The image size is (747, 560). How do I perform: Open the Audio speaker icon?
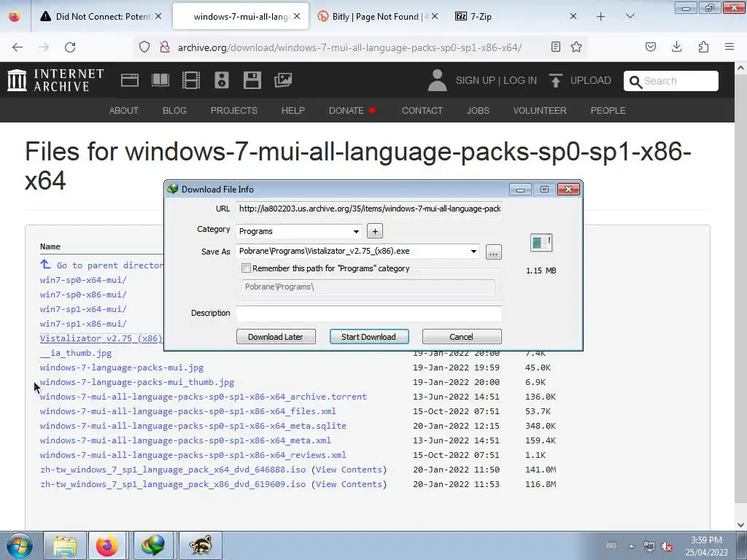tap(222, 80)
